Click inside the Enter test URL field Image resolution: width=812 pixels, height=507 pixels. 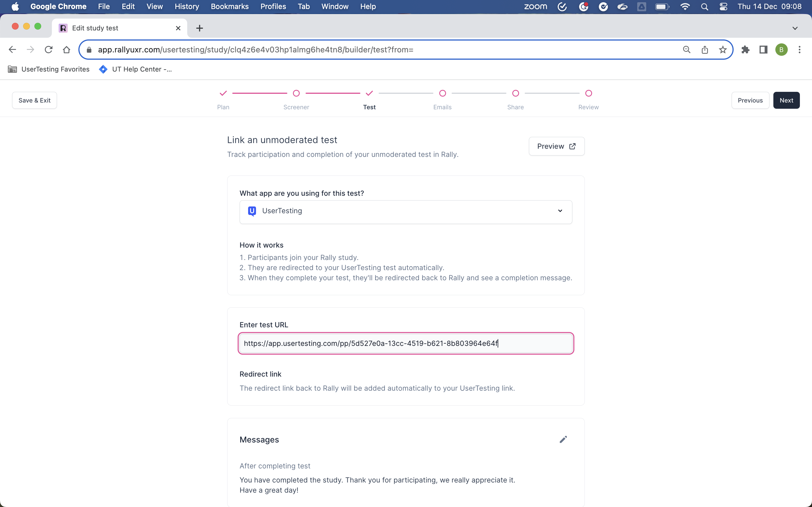[405, 343]
